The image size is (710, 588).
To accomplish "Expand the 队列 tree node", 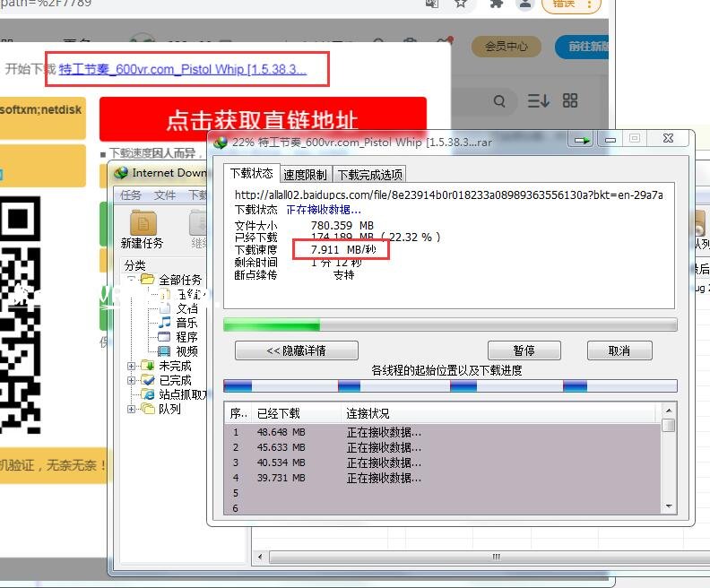I will click(131, 410).
